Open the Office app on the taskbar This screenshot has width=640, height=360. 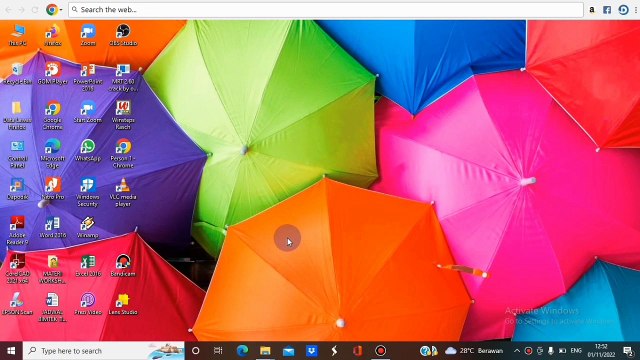358,351
